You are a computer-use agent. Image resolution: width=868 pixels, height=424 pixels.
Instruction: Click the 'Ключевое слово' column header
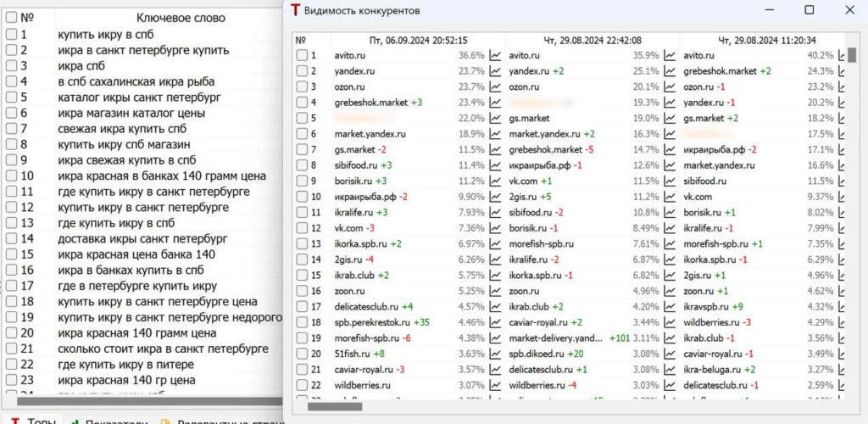click(x=181, y=18)
